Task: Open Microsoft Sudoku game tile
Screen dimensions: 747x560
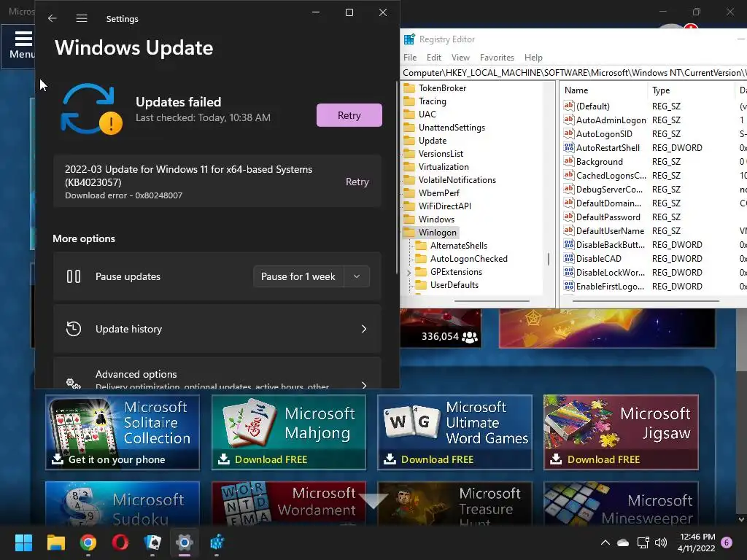Action: pyautogui.click(x=123, y=504)
